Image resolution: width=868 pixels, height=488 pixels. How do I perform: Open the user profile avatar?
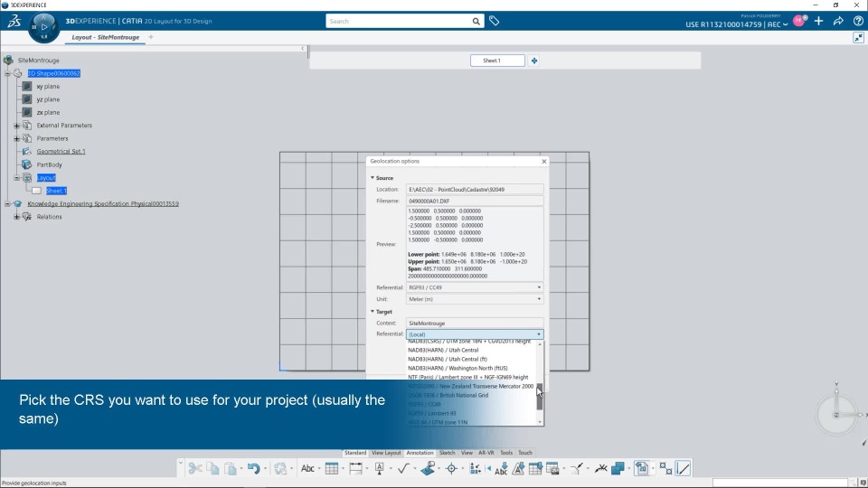(799, 21)
